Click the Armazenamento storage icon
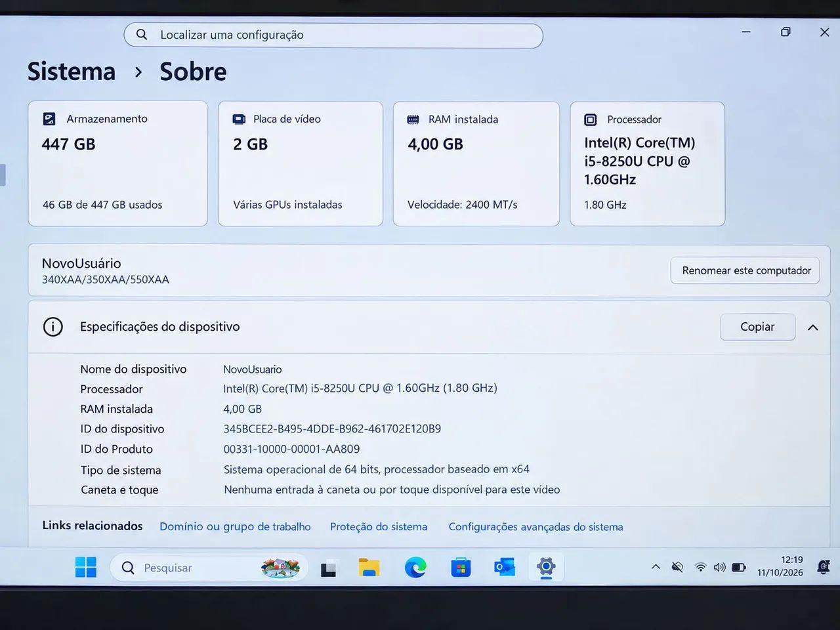 tap(49, 119)
